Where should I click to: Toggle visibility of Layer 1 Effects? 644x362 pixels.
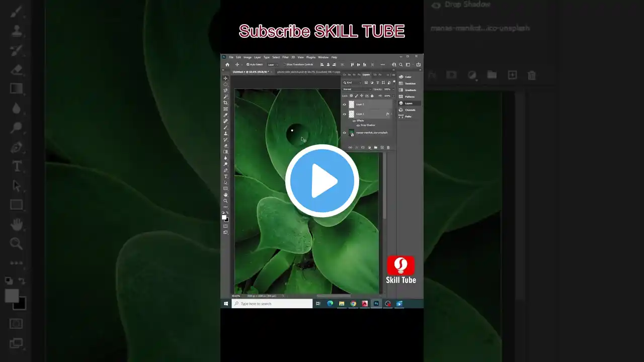coord(354,121)
